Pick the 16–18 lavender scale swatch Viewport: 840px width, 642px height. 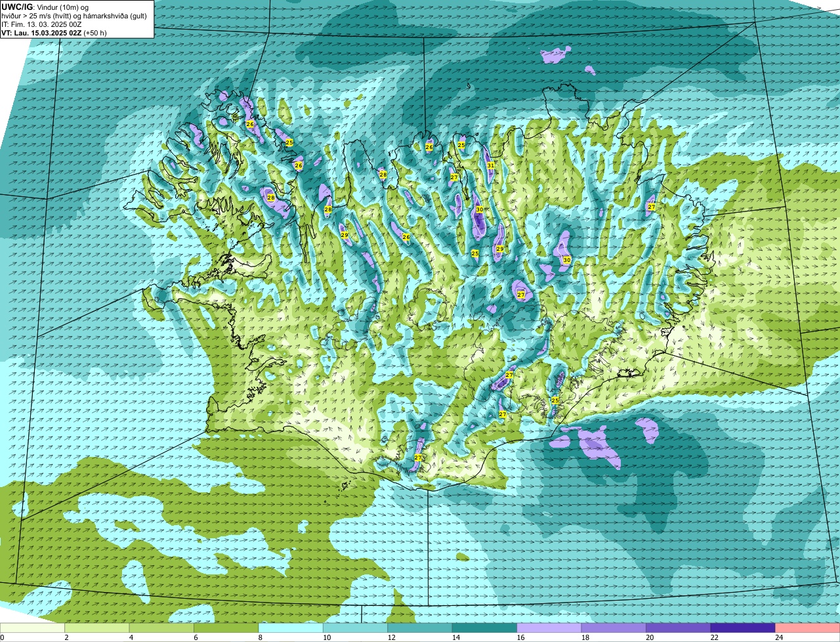(x=549, y=628)
